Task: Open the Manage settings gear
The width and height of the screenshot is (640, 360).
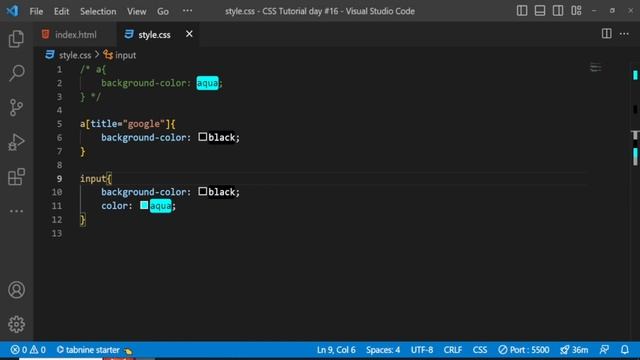Action: click(16, 324)
